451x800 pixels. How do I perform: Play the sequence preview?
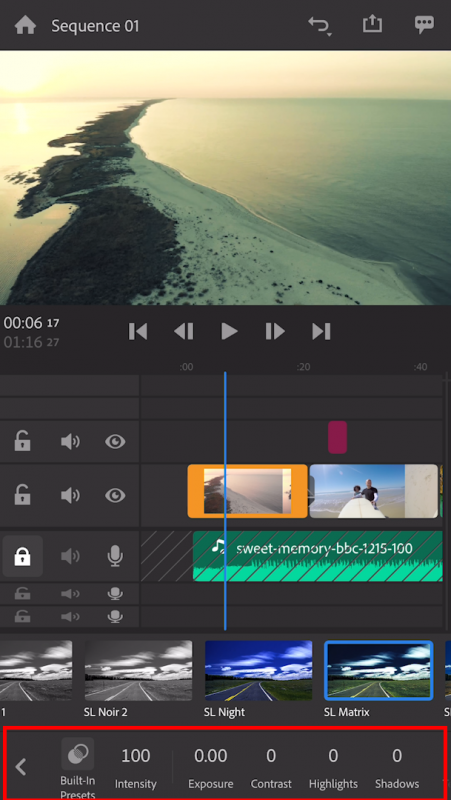[230, 332]
